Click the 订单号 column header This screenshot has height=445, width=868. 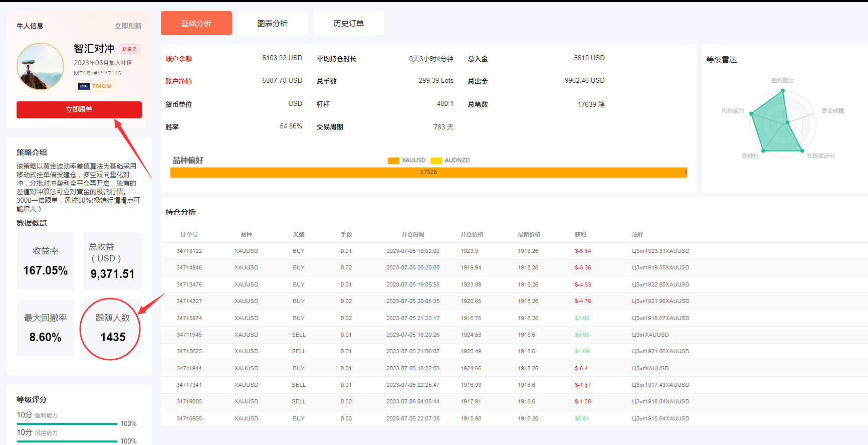[189, 234]
